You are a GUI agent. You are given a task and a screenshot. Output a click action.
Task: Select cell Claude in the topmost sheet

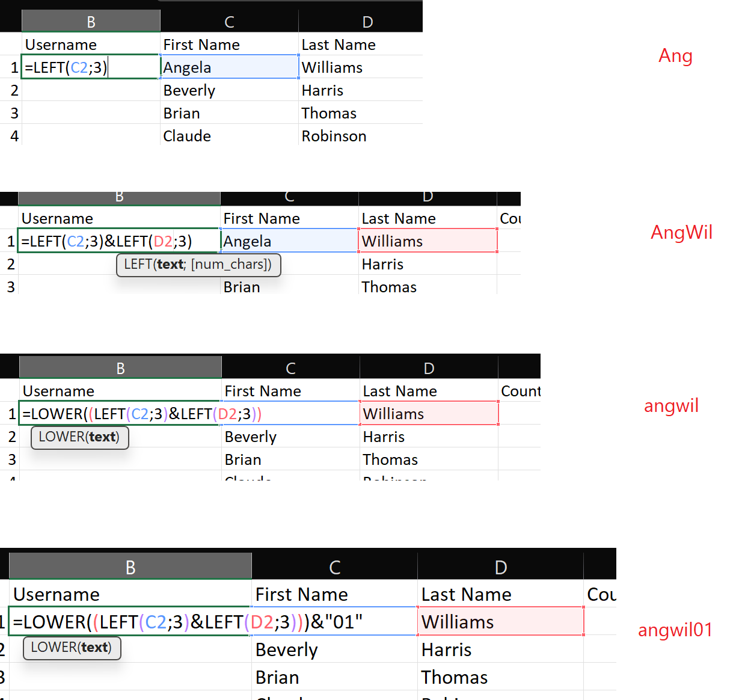[230, 135]
